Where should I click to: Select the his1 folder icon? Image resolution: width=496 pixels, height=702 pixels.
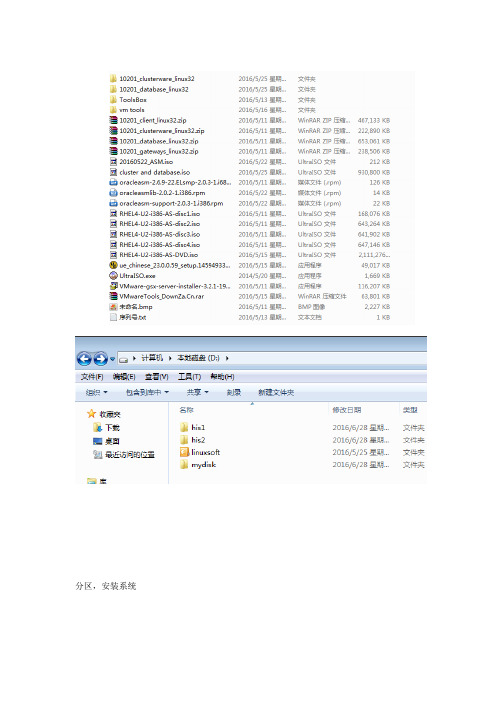click(x=184, y=428)
